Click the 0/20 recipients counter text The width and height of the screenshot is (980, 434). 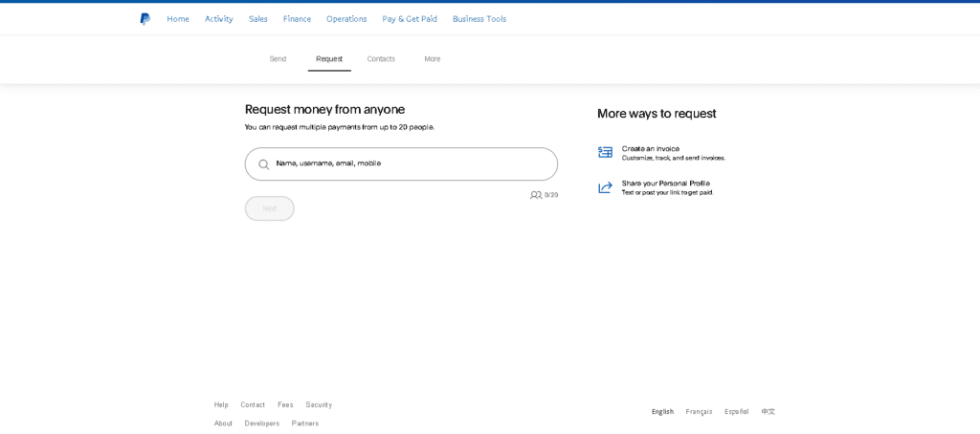pos(551,195)
